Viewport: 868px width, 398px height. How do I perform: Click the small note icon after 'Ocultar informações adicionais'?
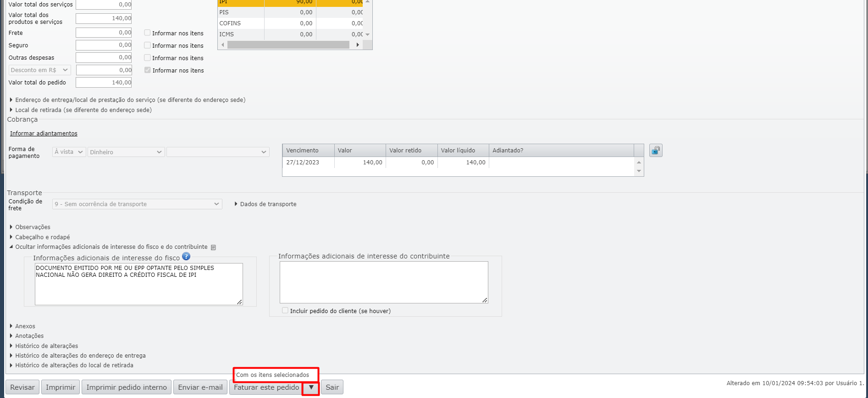pyautogui.click(x=213, y=247)
